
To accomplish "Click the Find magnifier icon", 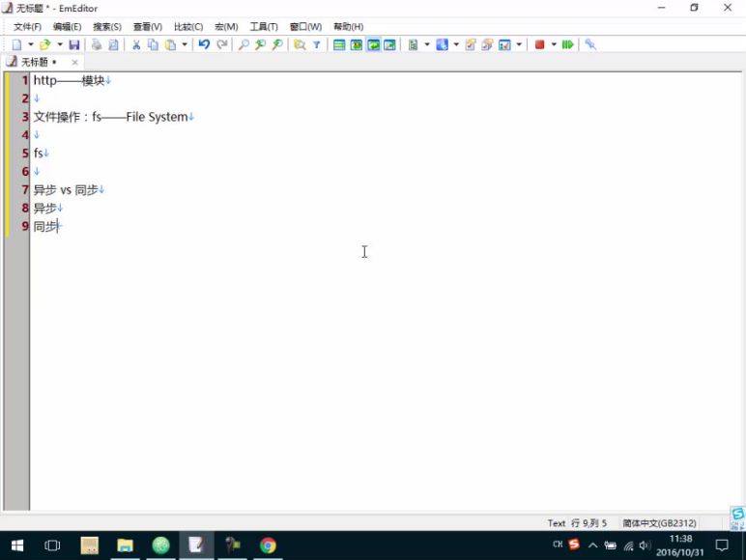I will point(244,44).
